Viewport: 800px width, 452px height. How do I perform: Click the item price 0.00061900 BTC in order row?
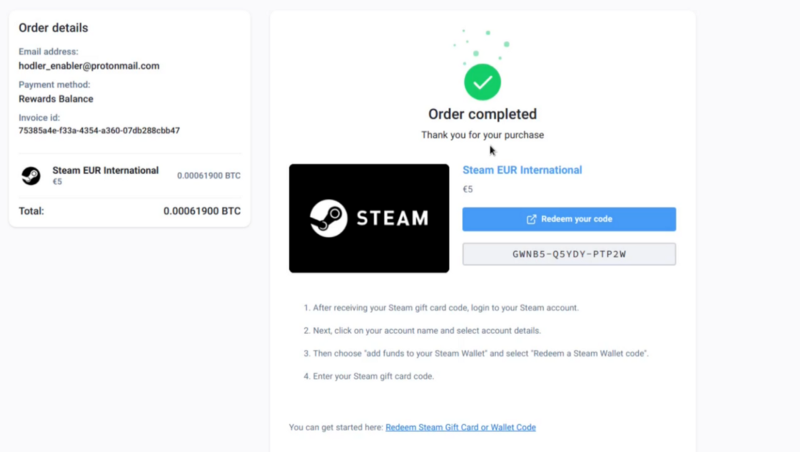209,175
